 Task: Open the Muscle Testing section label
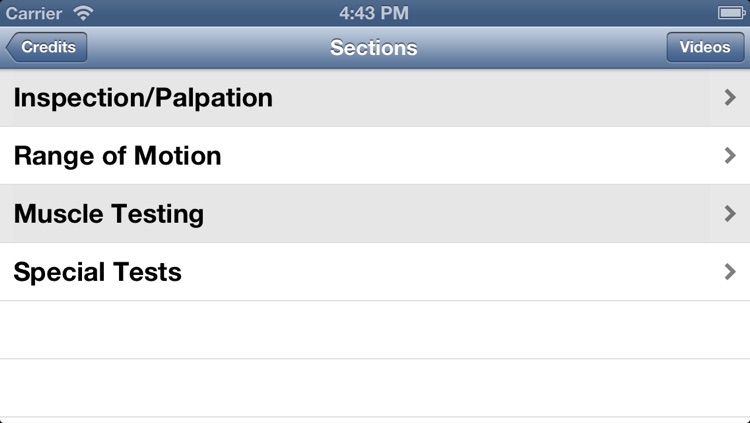(109, 214)
